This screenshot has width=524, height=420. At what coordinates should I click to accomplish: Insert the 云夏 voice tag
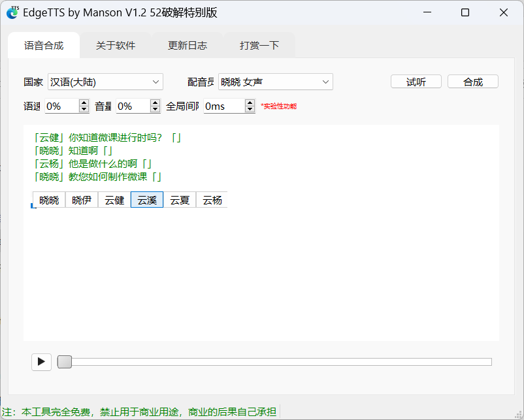[180, 200]
